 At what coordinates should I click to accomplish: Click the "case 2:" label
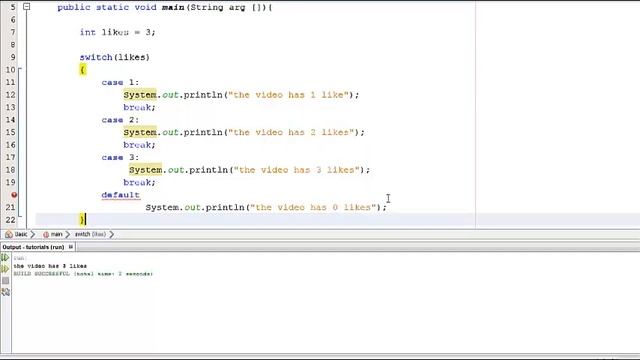[120, 120]
